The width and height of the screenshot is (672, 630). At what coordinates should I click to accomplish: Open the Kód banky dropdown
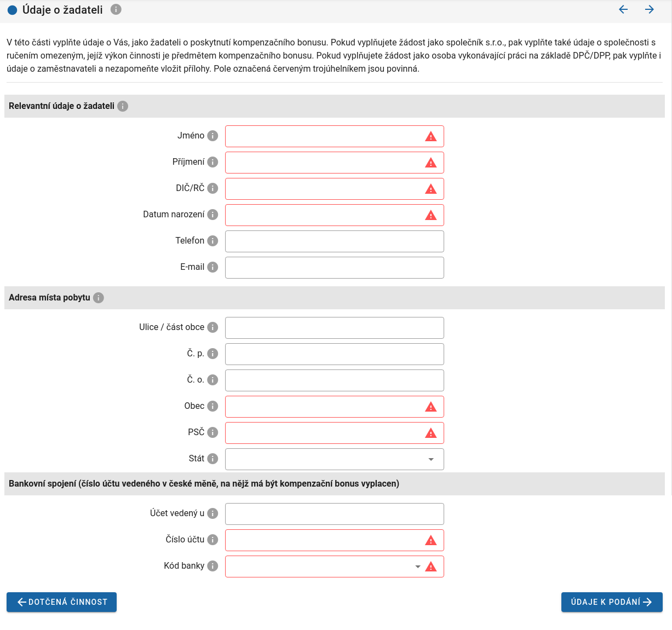(323, 567)
